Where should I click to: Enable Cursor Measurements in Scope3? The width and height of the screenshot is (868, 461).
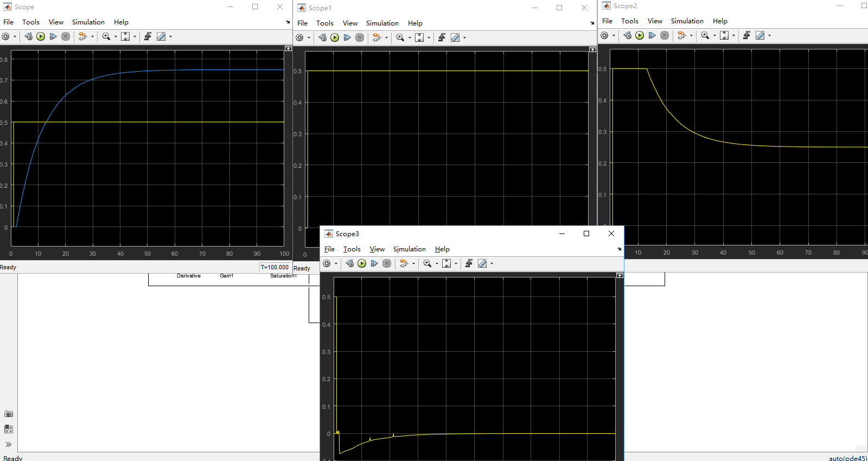click(482, 263)
